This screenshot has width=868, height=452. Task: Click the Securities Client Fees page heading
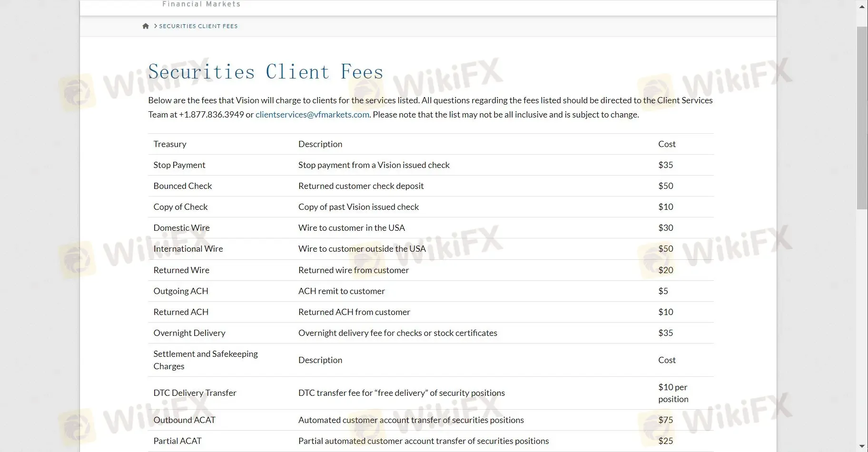pyautogui.click(x=266, y=72)
